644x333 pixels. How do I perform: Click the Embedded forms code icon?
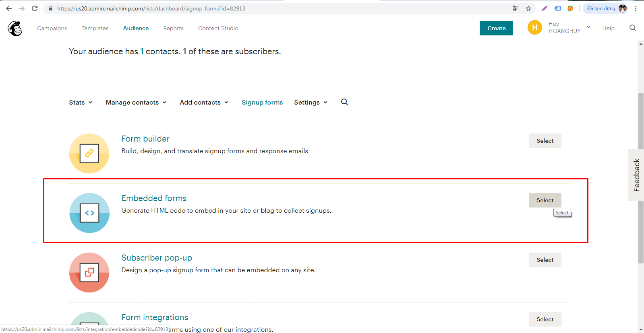pyautogui.click(x=89, y=213)
